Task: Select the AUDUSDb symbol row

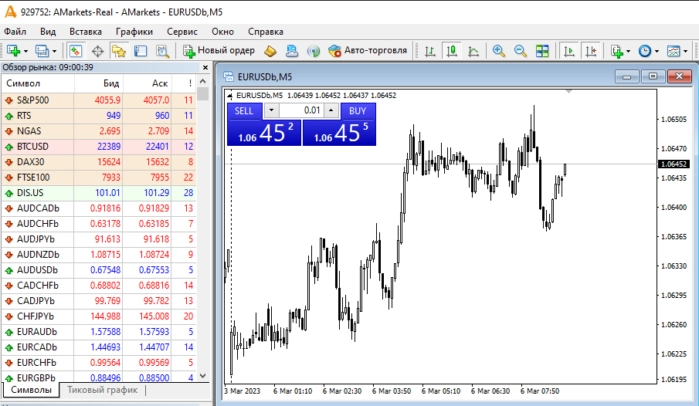Action: 99,270
